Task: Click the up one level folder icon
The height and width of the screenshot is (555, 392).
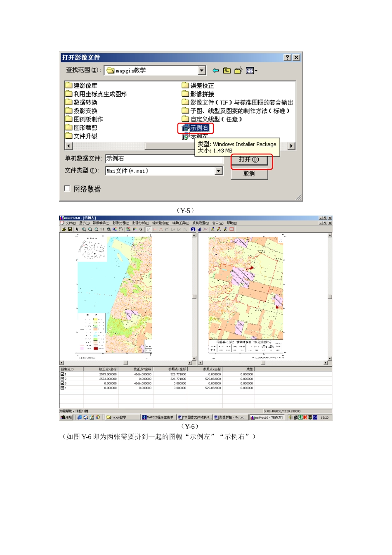Action: (x=227, y=71)
